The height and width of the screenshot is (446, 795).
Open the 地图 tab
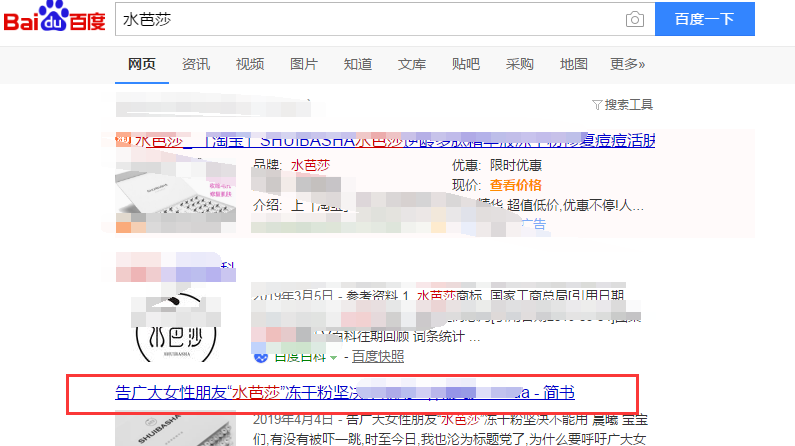coord(574,65)
